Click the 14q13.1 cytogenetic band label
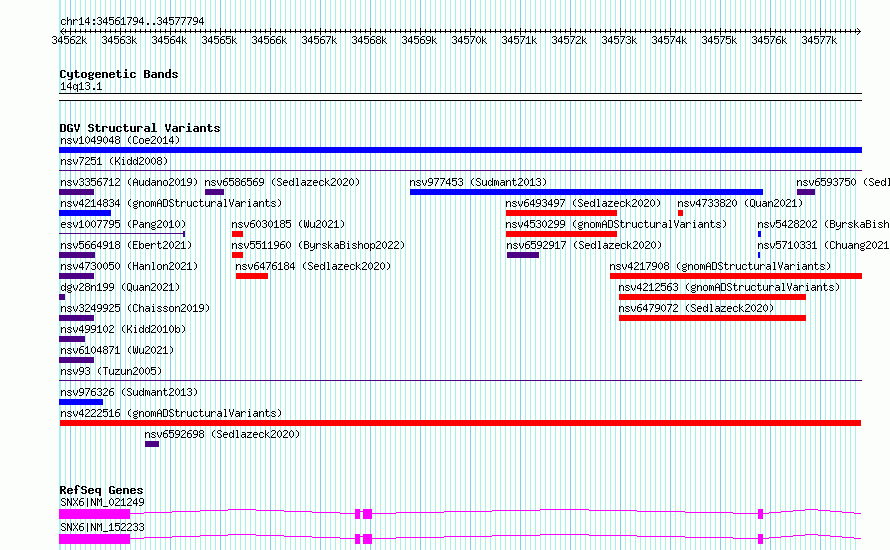 tap(81, 86)
